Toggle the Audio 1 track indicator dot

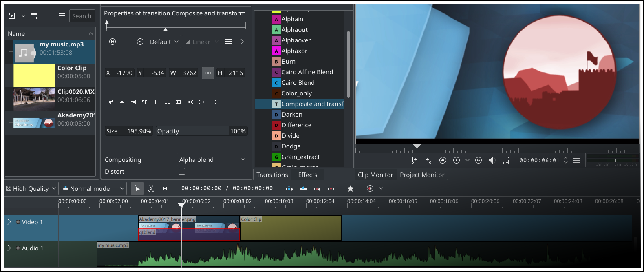pos(18,248)
